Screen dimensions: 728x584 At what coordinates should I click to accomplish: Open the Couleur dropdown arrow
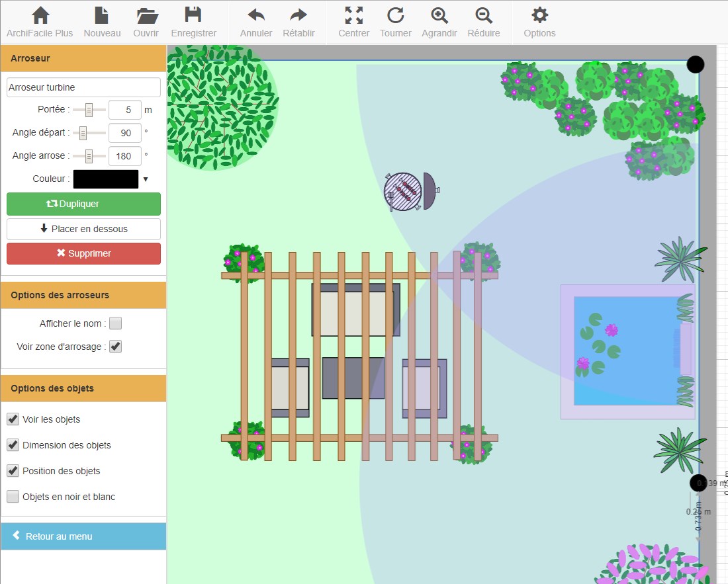pyautogui.click(x=146, y=179)
